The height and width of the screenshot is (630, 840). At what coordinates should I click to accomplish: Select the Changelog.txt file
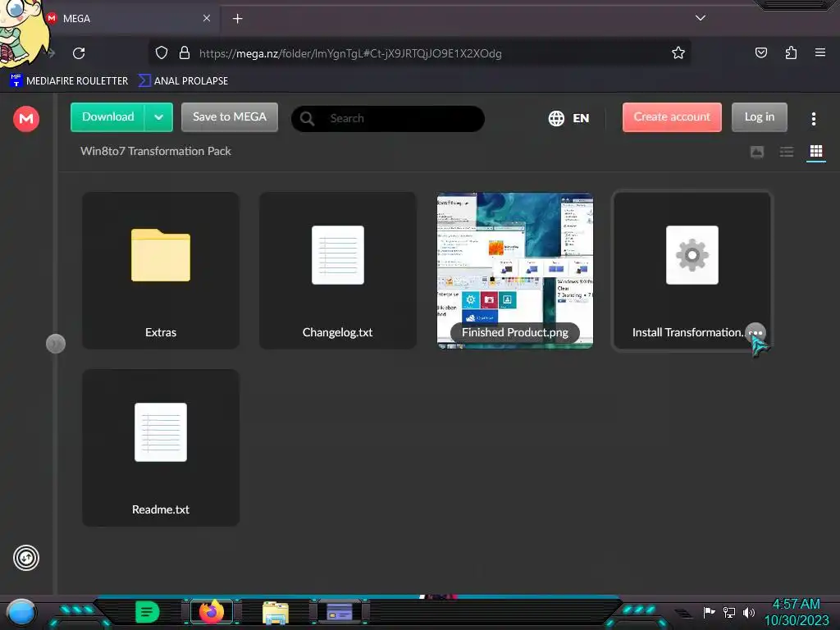(337, 271)
